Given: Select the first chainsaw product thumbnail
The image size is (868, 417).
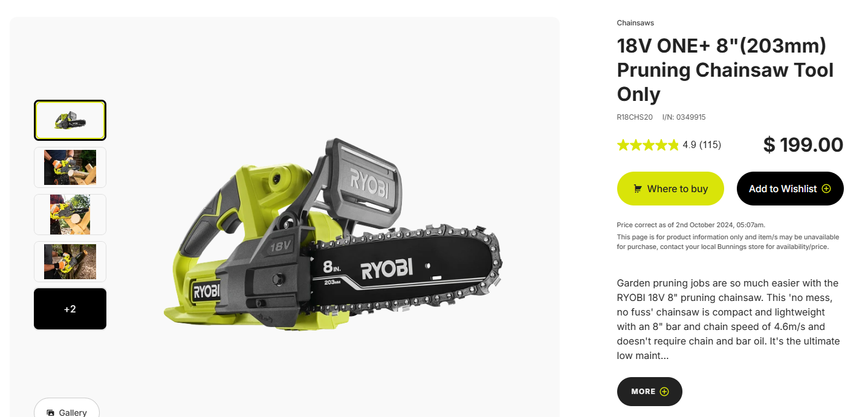Looking at the screenshot, I should [70, 120].
